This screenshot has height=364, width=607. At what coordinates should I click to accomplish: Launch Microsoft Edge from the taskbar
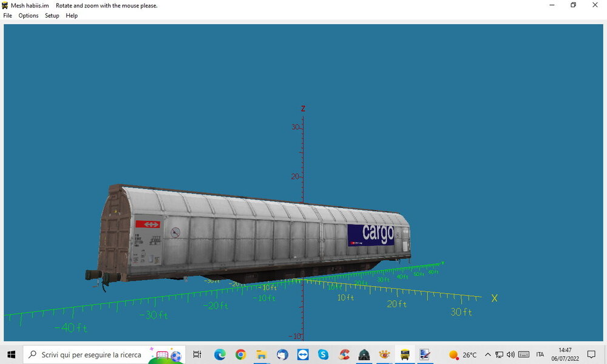(220, 354)
